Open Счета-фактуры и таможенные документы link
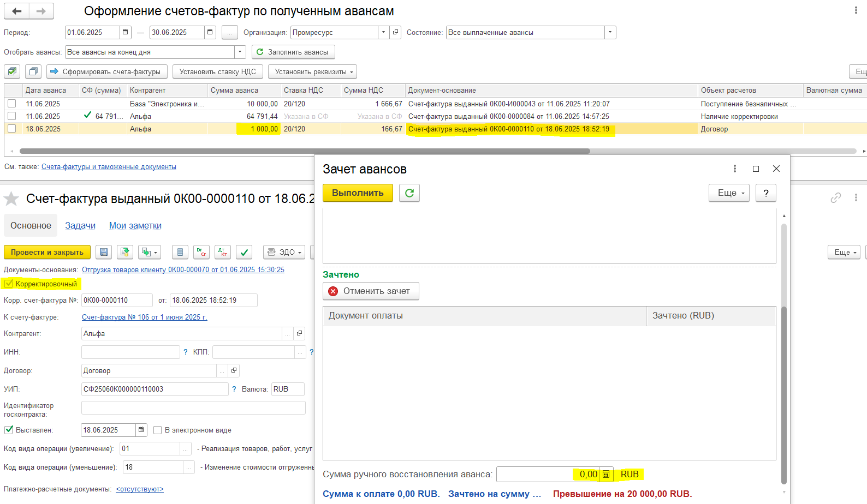The height and width of the screenshot is (504, 867). pyautogui.click(x=109, y=167)
